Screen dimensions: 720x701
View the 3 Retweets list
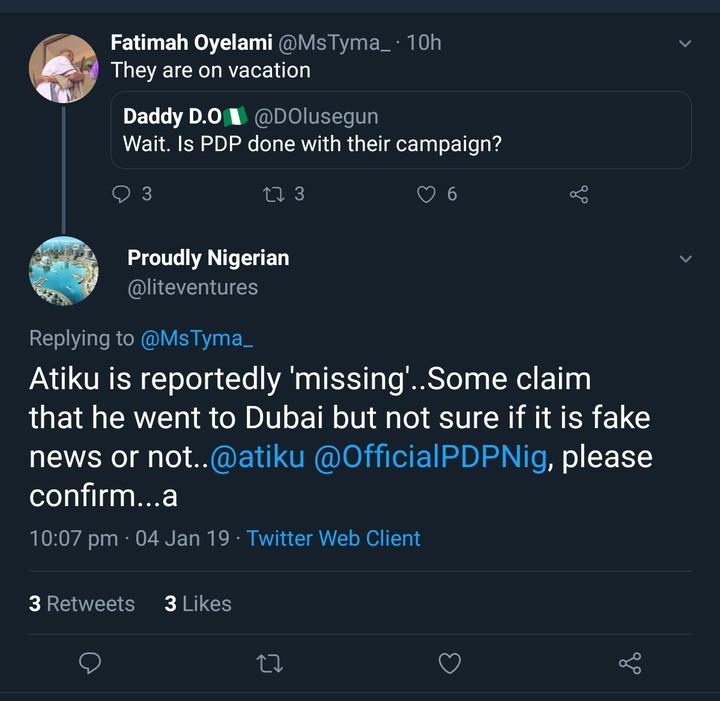pos(82,604)
